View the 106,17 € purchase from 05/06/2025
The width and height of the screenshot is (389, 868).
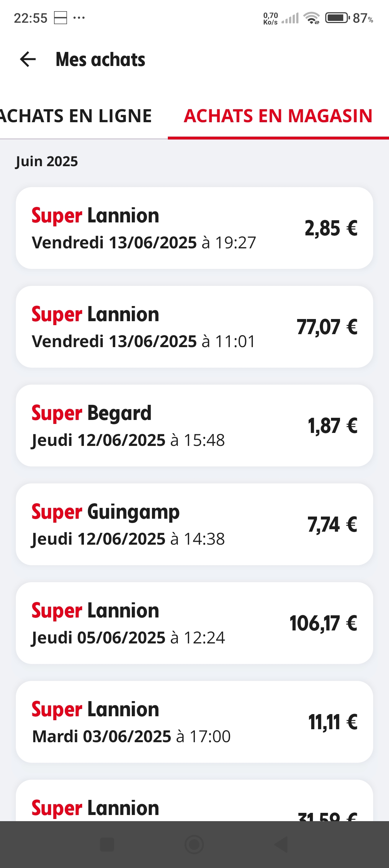194,623
